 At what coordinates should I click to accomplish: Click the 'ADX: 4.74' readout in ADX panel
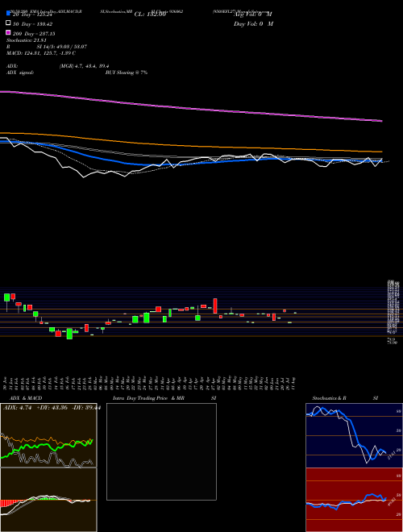[17, 408]
